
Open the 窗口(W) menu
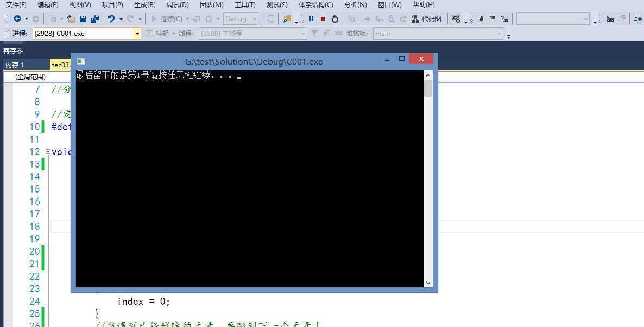pos(389,5)
